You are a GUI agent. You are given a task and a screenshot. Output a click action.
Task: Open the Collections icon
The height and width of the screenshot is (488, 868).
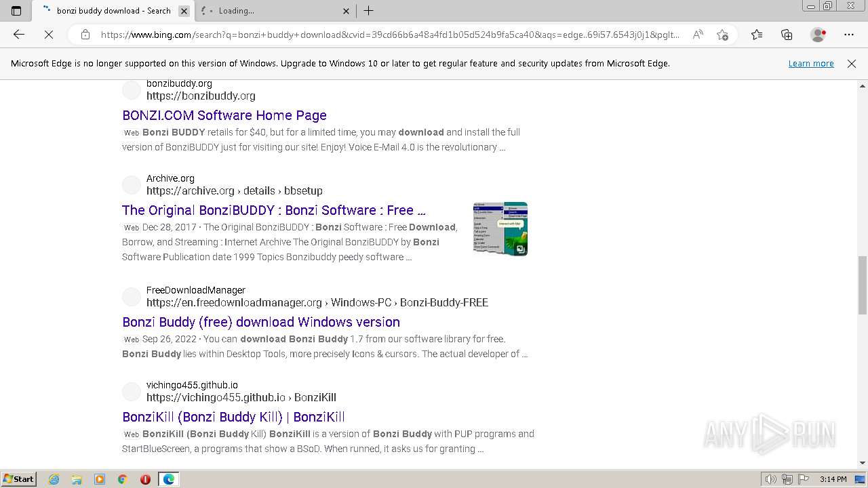[x=787, y=35]
